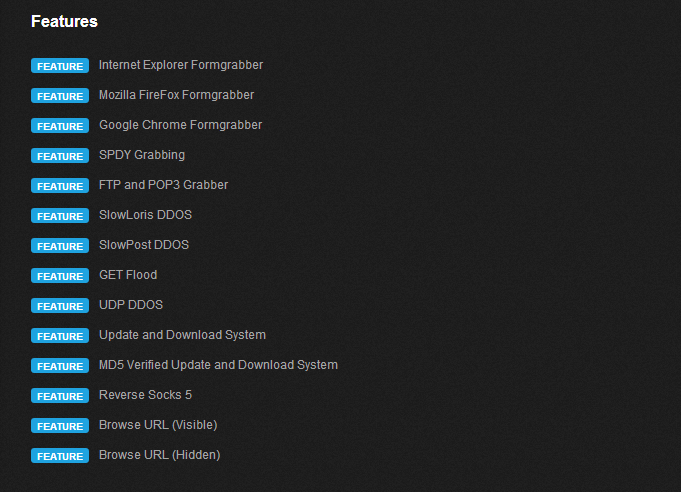Click FEATURE badge beside Google Chrome Formgrabber
The width and height of the screenshot is (681, 492).
[60, 125]
